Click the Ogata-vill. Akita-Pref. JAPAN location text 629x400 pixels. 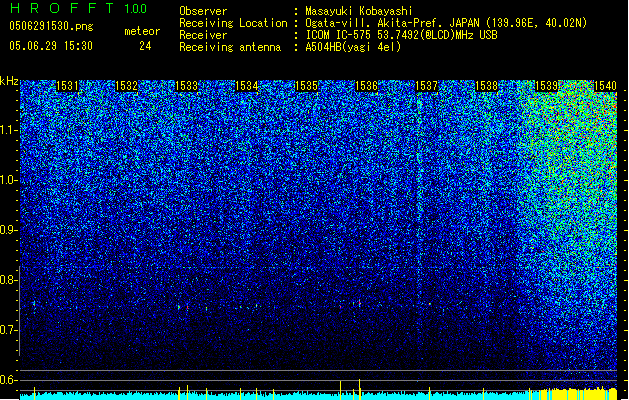(446, 23)
